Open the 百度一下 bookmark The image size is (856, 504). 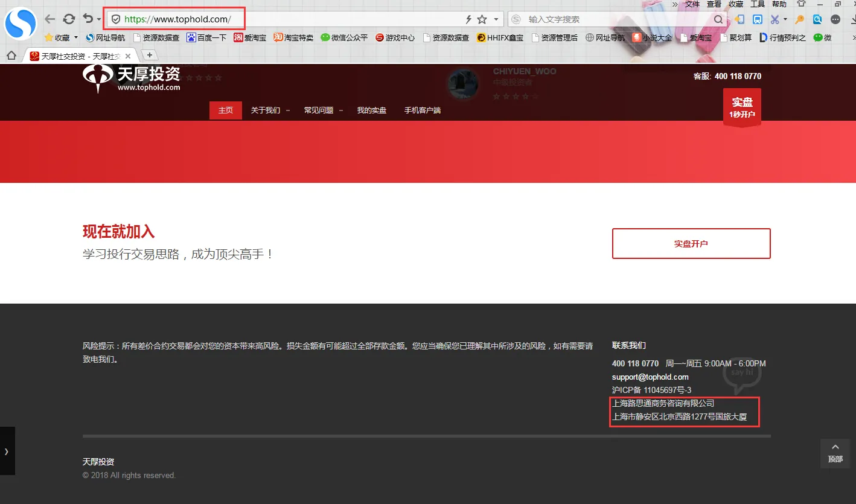click(x=206, y=37)
